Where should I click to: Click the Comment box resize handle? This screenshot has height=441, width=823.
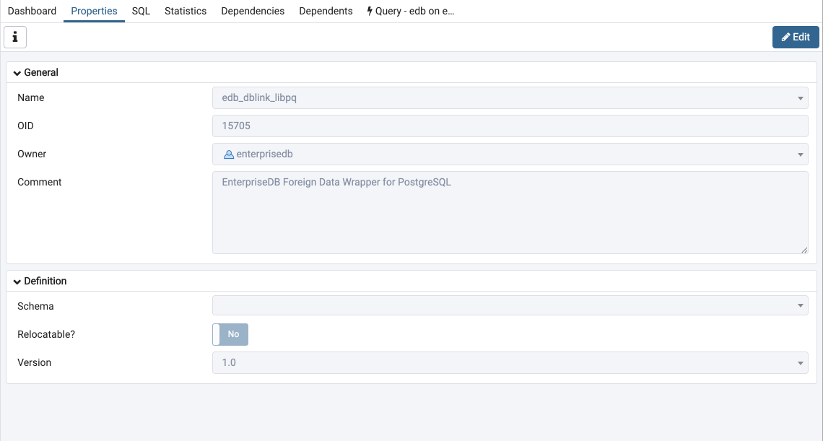pos(804,249)
